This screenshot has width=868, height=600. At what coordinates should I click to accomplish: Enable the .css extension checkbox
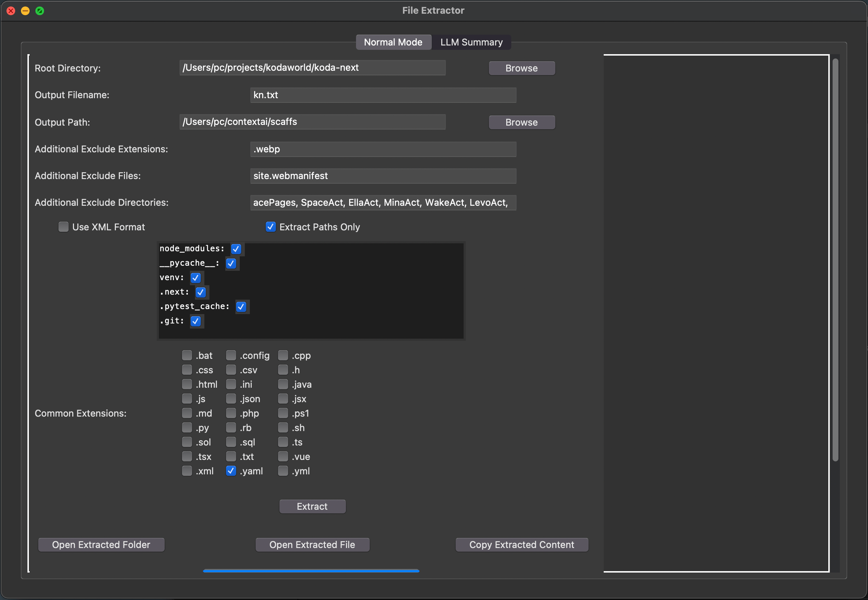pos(187,370)
